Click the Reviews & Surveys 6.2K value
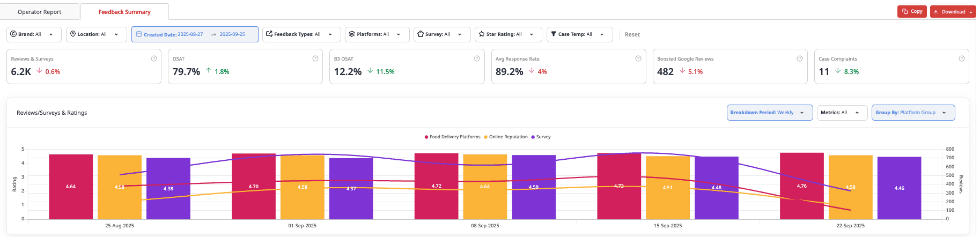 click(21, 72)
